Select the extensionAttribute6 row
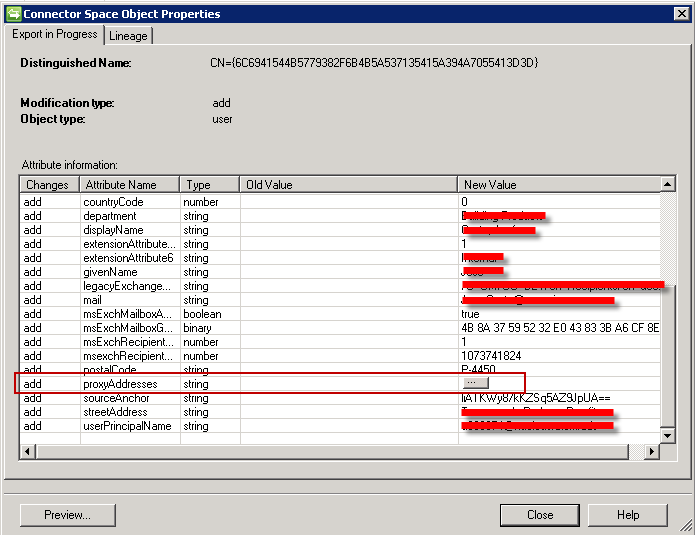The height and width of the screenshot is (535, 695). pyautogui.click(x=340, y=258)
